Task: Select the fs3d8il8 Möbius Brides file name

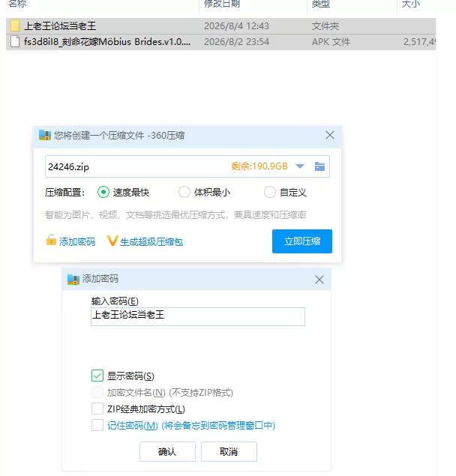Action: tap(107, 41)
